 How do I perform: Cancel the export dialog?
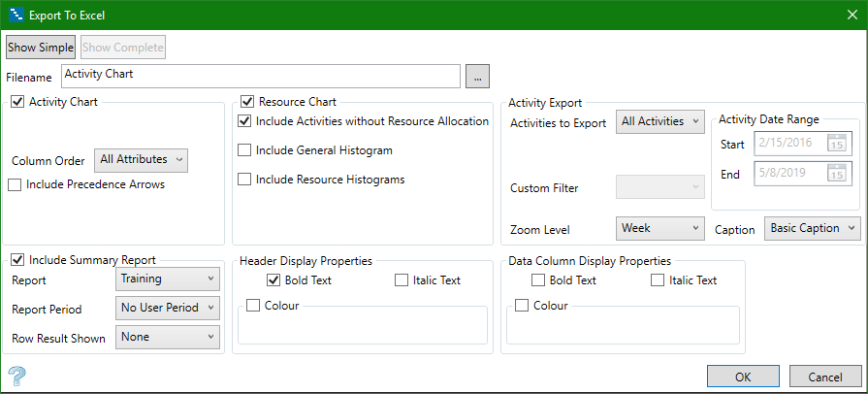(x=825, y=376)
